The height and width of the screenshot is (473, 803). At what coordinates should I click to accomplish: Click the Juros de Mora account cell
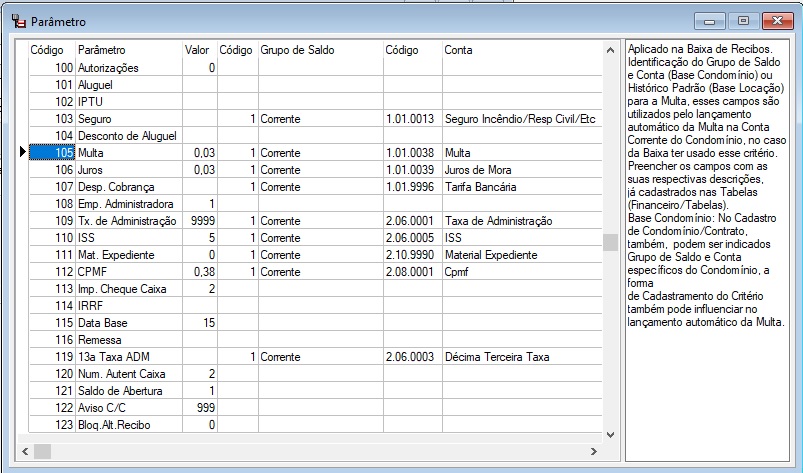click(x=522, y=169)
